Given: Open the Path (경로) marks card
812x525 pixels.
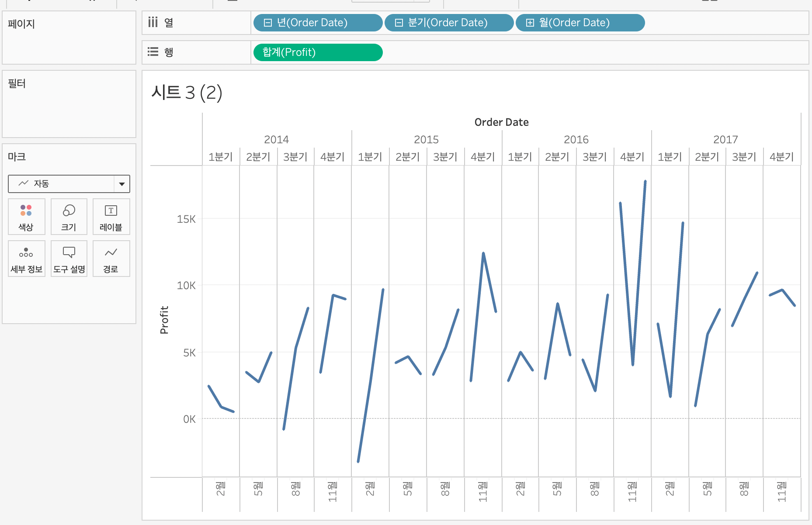Looking at the screenshot, I should (x=111, y=259).
